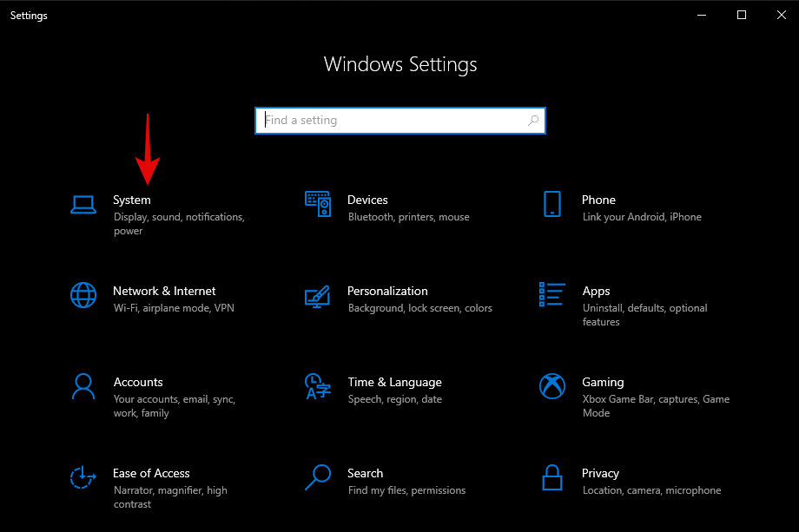Select the Time & Language icon
Screen dimensions: 799x532
318,386
